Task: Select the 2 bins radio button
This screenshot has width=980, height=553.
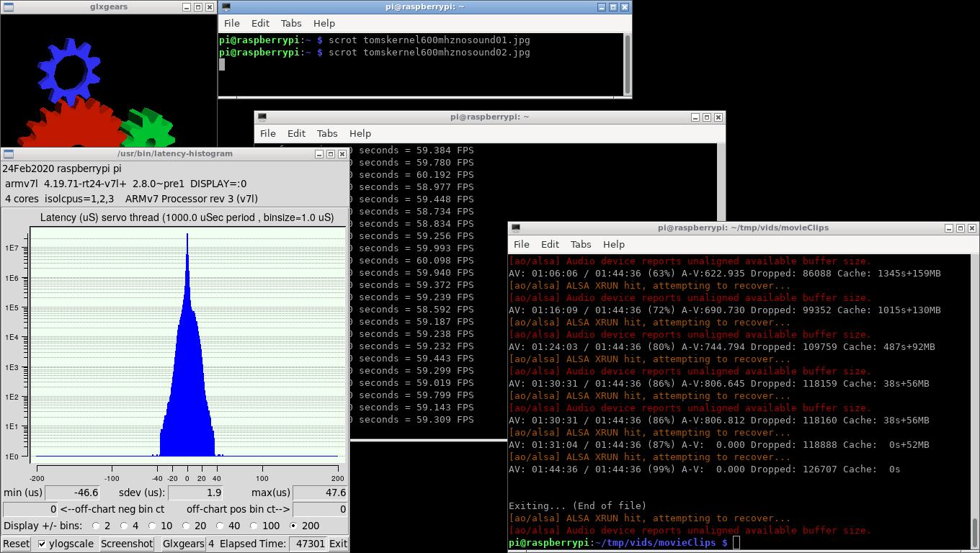Action: coord(95,526)
